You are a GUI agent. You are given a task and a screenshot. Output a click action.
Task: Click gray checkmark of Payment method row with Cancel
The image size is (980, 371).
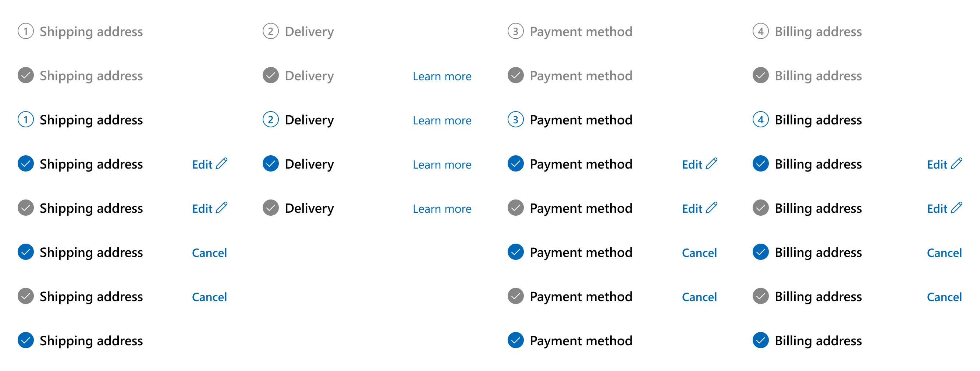(x=515, y=296)
